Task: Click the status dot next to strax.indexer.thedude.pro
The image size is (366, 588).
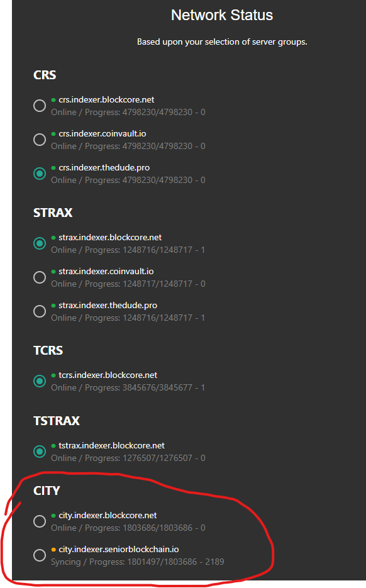Action: coord(53,305)
